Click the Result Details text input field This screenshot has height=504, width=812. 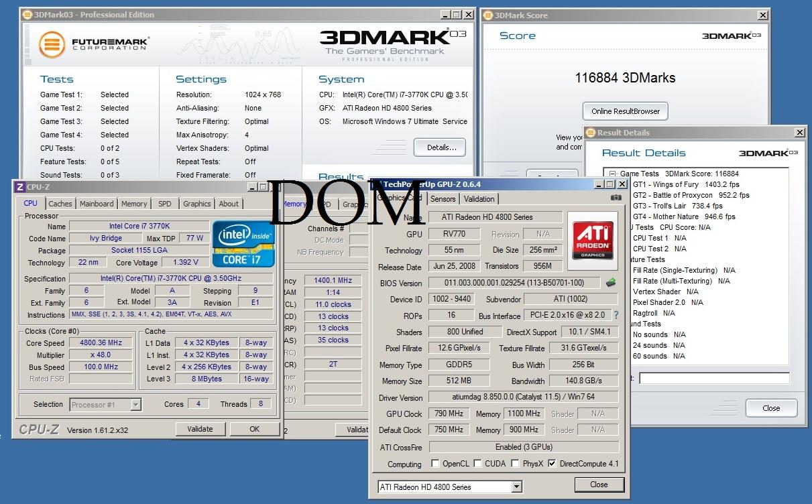click(x=714, y=379)
